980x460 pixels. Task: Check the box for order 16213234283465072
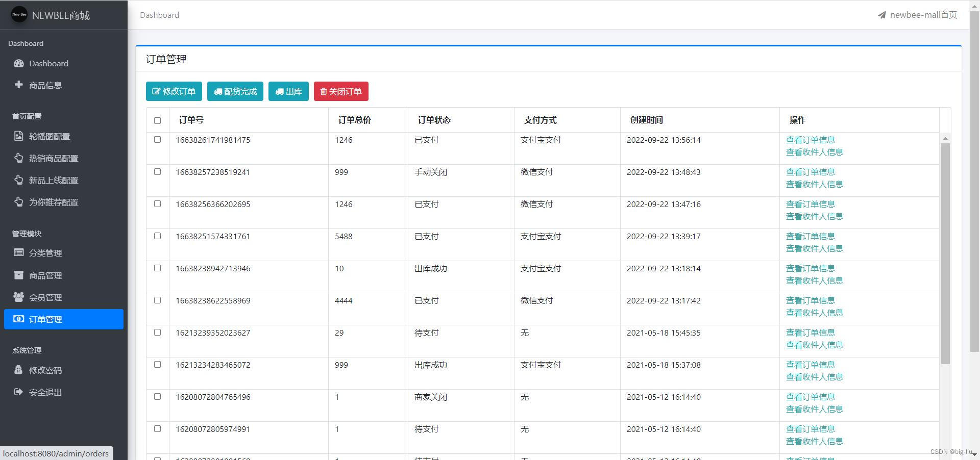[157, 364]
